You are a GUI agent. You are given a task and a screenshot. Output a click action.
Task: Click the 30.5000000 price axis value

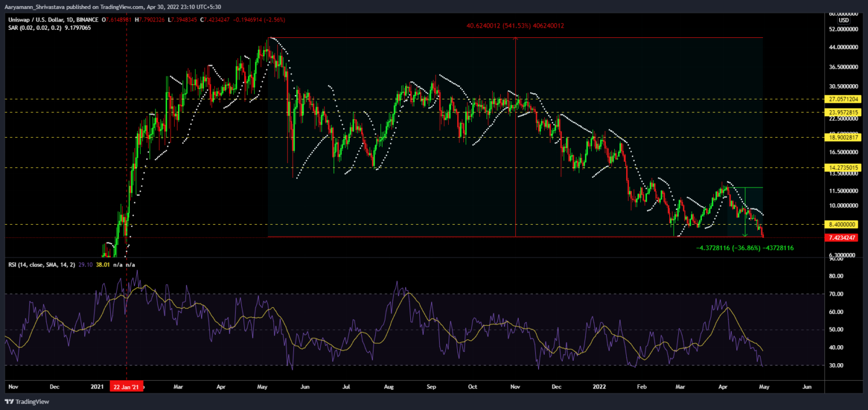[843, 86]
